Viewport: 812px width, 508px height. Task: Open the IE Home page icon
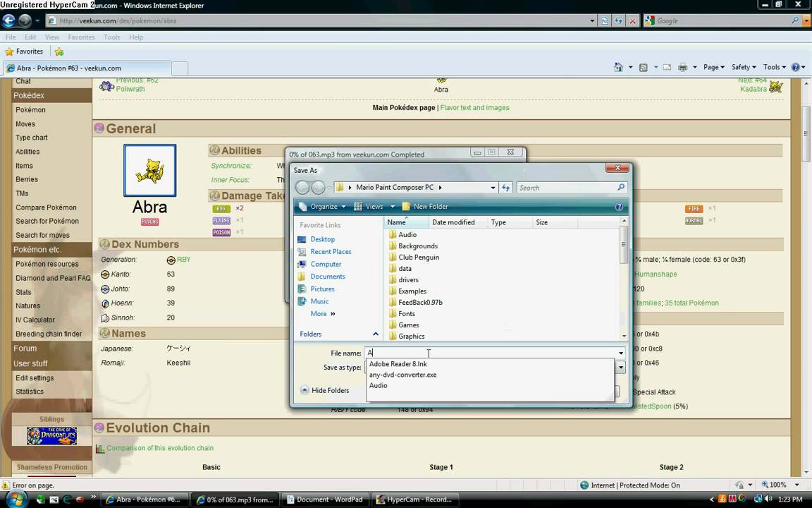[618, 68]
